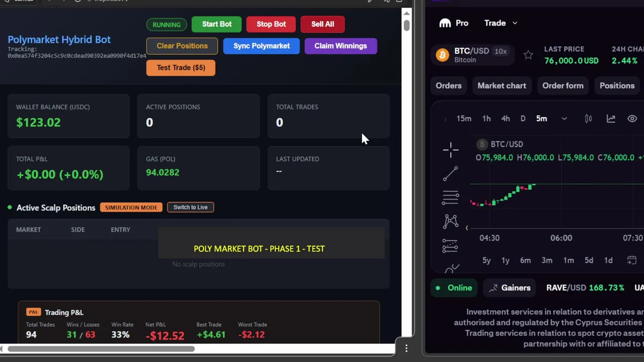Set chart range to 3m
644x362 pixels.
pos(547,260)
